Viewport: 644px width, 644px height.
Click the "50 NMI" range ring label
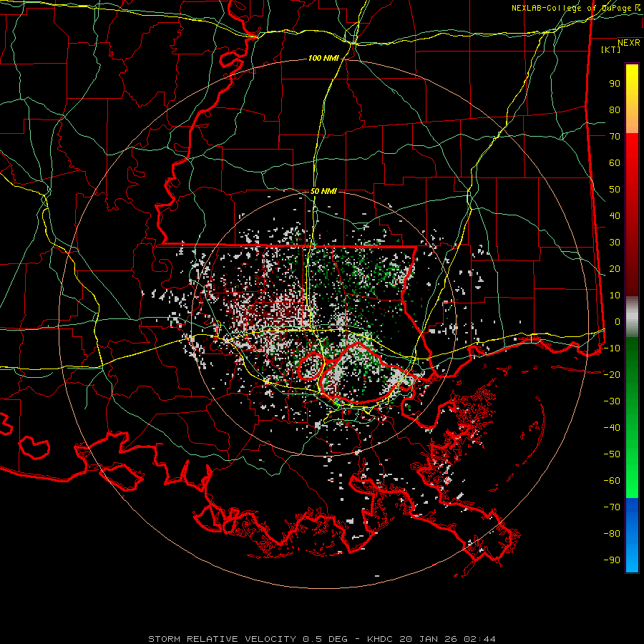323,191
